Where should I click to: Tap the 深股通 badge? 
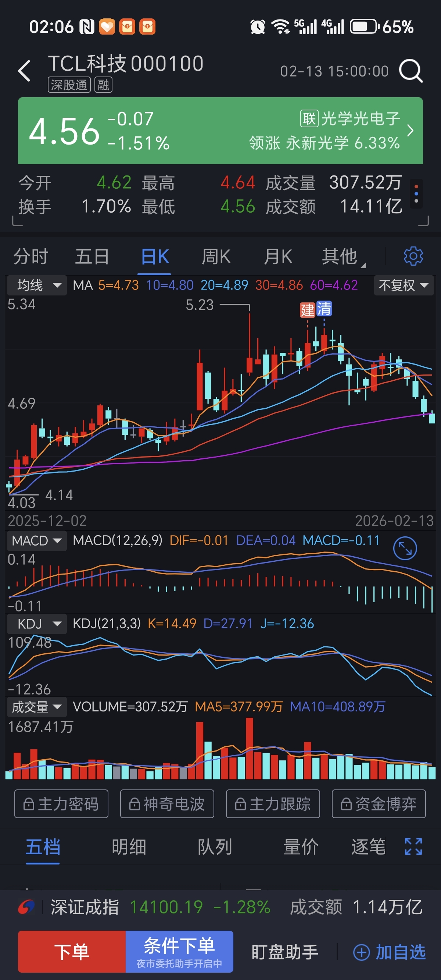coord(69,85)
